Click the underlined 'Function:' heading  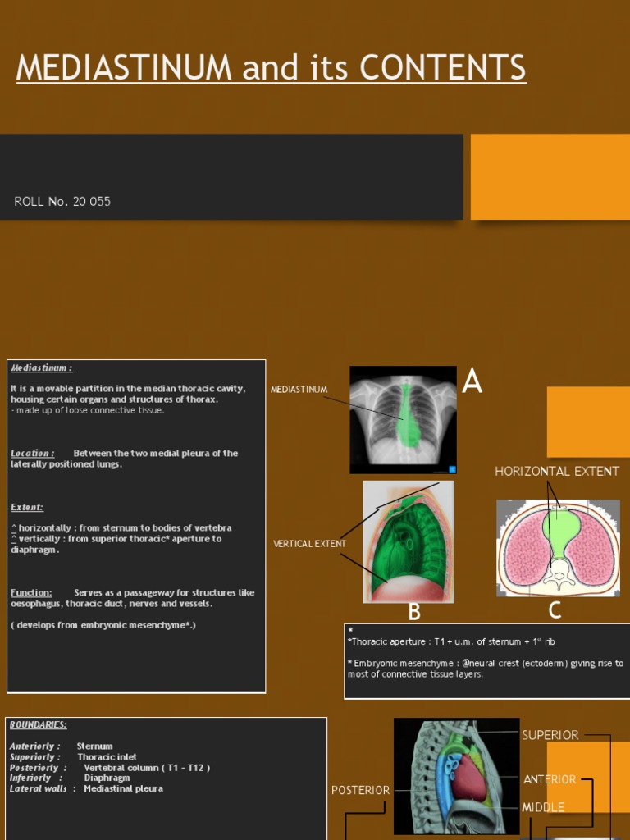pos(31,592)
